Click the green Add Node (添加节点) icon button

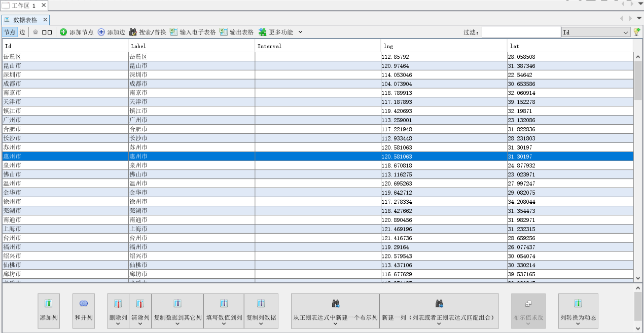(x=63, y=32)
